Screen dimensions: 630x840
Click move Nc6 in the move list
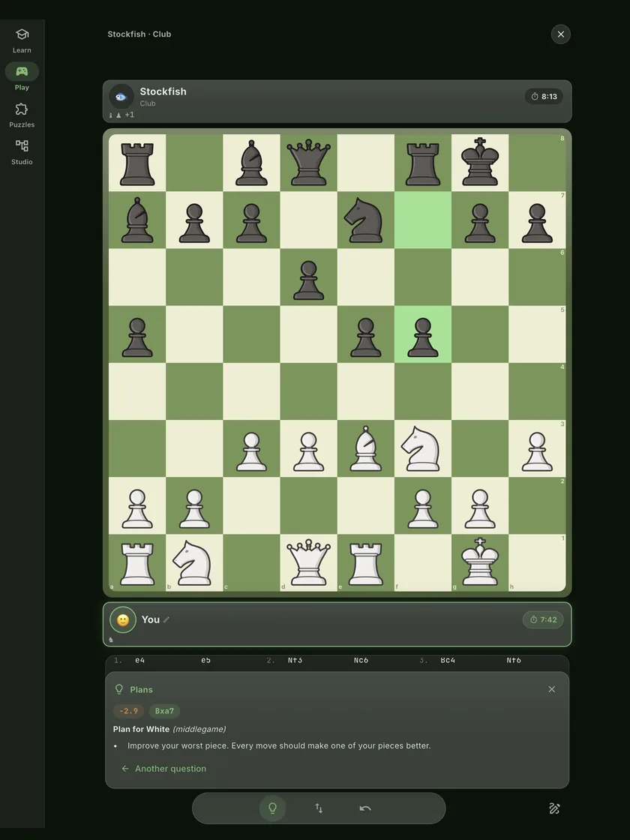tap(361, 660)
